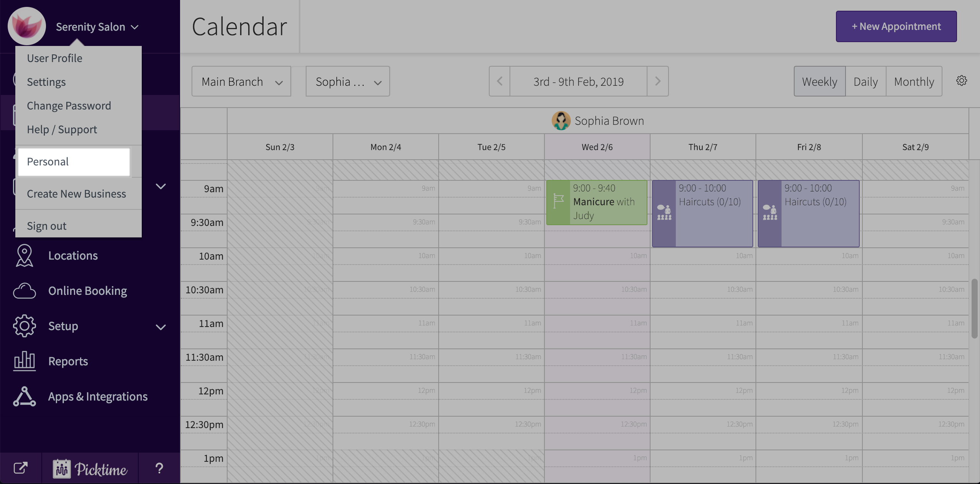This screenshot has height=484, width=980.
Task: Open the Sophia staff dropdown
Action: pos(347,82)
